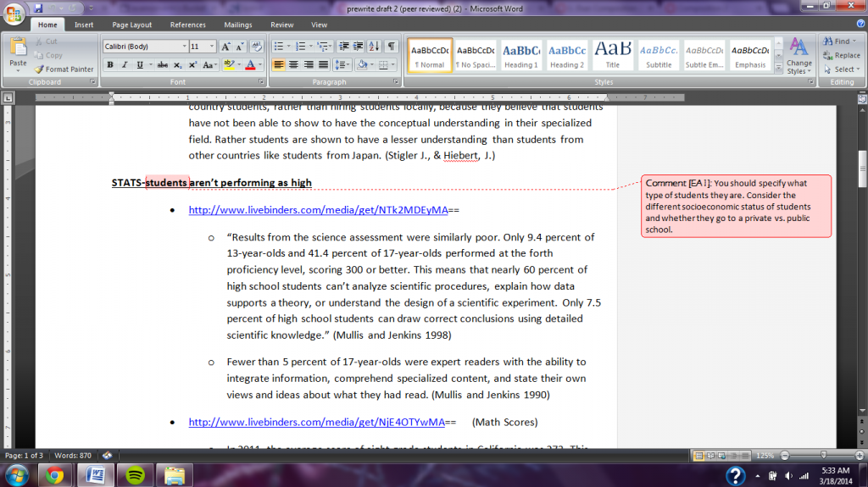Apply the Heading 1 style
The height and width of the screenshot is (487, 868).
click(521, 55)
